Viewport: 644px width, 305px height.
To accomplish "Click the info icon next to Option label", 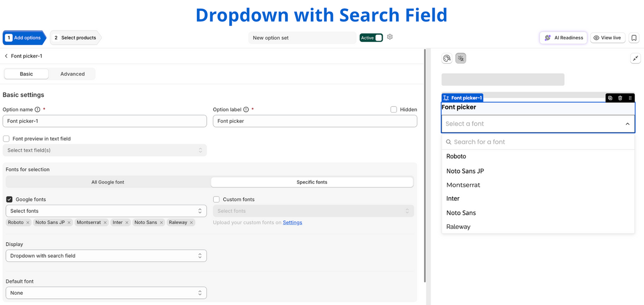I will [x=246, y=110].
